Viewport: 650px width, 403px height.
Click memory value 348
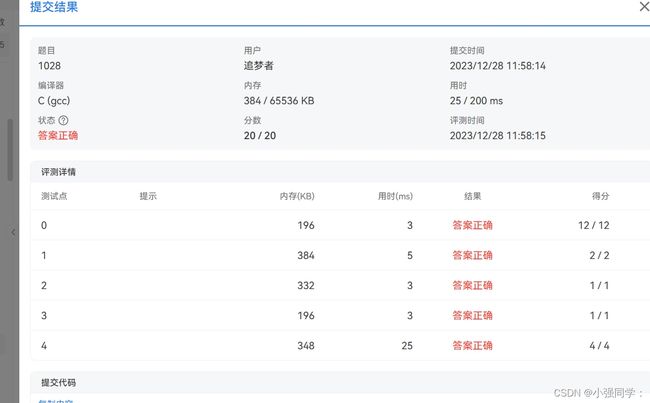[306, 346]
